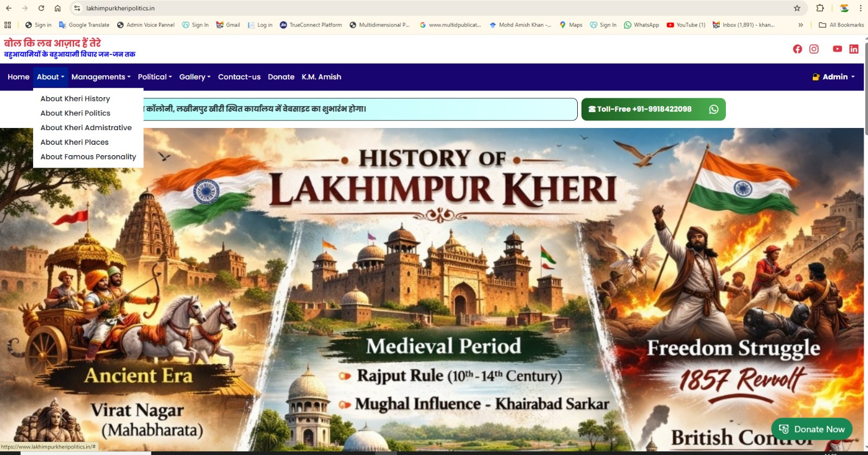The height and width of the screenshot is (455, 868).
Task: Open the YouTube social icon
Action: pos(837,49)
